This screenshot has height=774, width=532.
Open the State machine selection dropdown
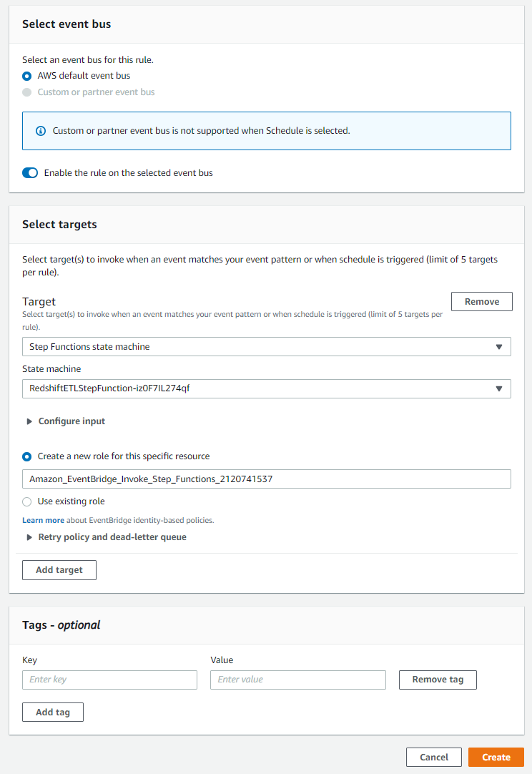(266, 388)
